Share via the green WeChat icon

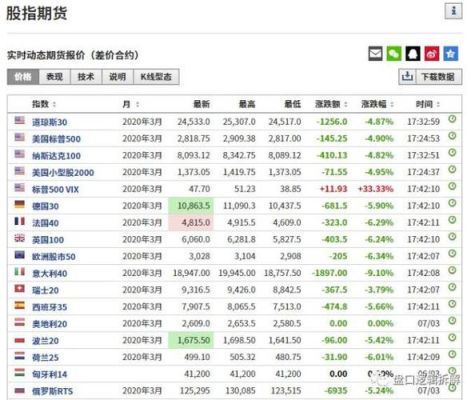click(x=394, y=54)
